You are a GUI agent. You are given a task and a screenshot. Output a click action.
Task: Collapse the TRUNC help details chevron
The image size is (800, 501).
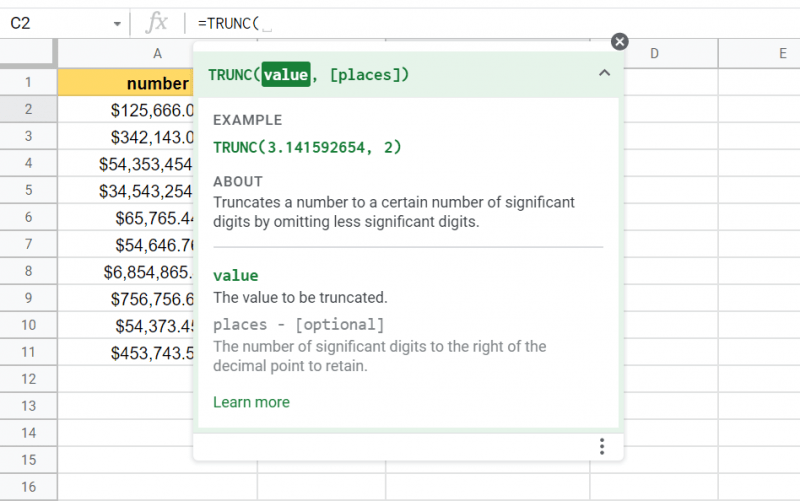[x=605, y=73]
